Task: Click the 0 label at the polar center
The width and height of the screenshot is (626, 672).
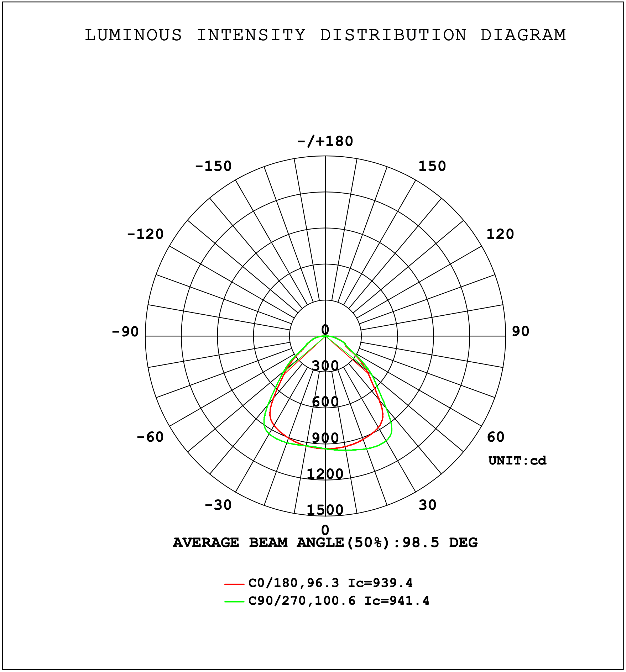Action: (x=325, y=329)
